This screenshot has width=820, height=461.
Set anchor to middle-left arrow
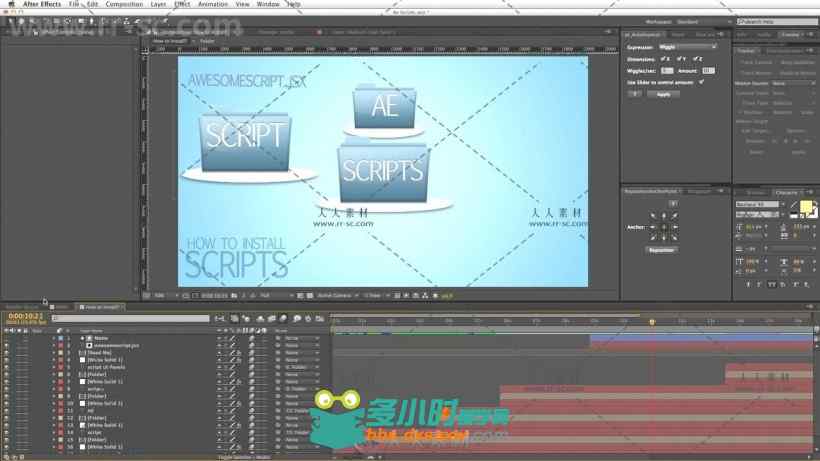[653, 227]
